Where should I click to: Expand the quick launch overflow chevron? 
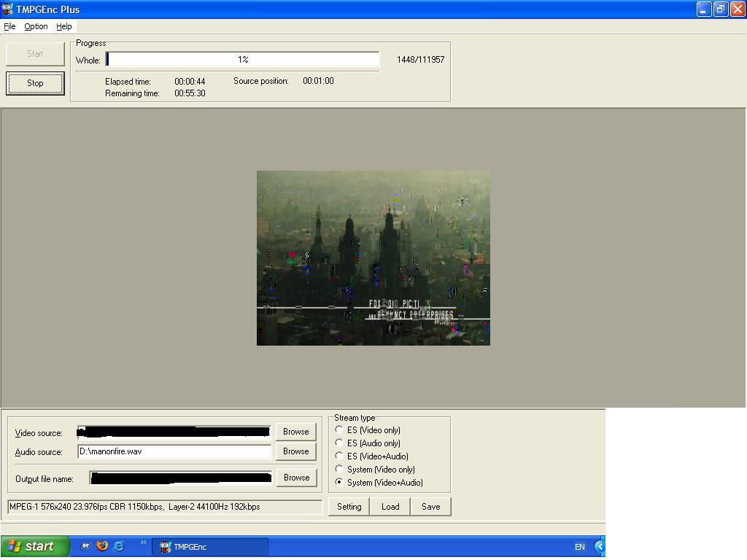coord(144,542)
